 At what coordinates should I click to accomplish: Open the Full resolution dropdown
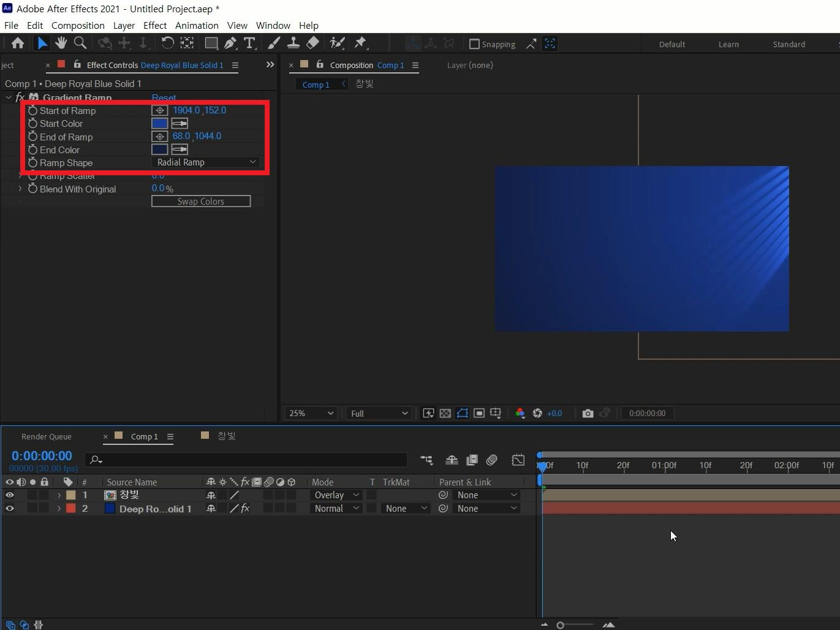pyautogui.click(x=379, y=413)
